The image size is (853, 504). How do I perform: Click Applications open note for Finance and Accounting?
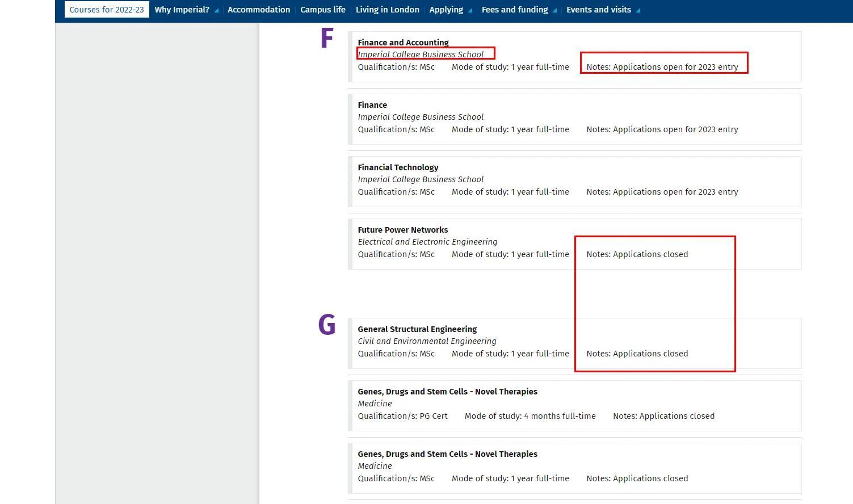click(662, 67)
